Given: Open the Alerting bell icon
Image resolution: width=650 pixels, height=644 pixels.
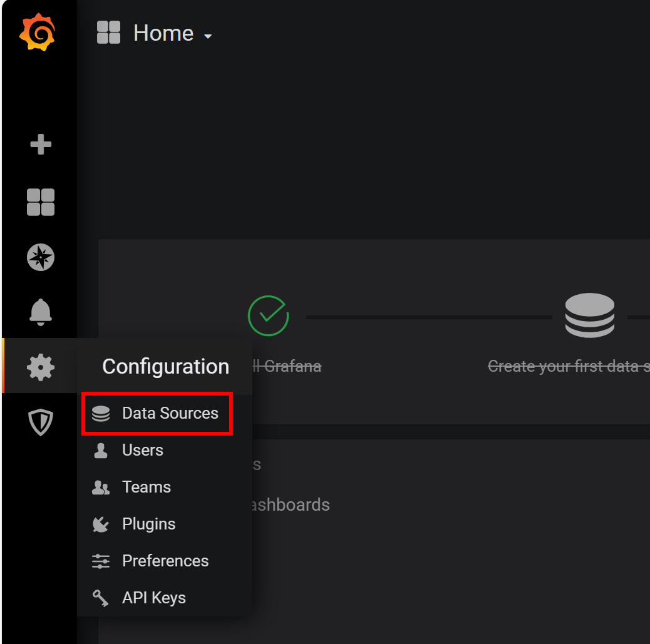Looking at the screenshot, I should point(41,312).
